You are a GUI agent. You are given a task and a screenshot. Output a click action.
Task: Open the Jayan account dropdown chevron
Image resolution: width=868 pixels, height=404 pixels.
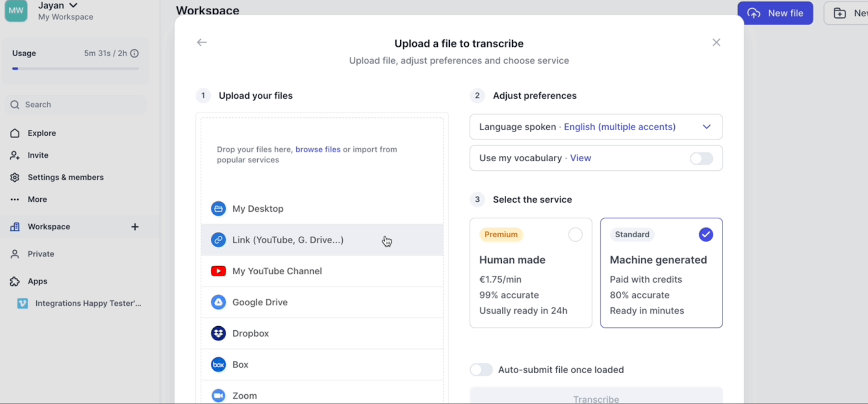pyautogui.click(x=73, y=5)
